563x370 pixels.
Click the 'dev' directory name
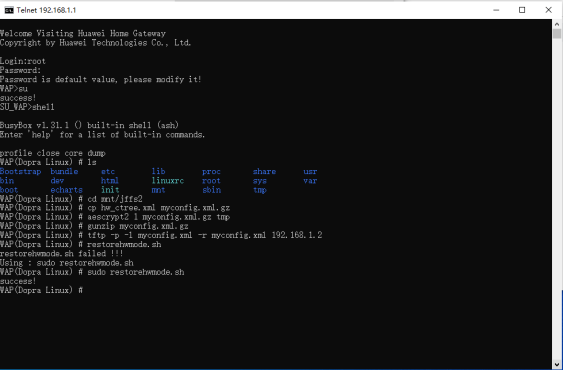[57, 181]
